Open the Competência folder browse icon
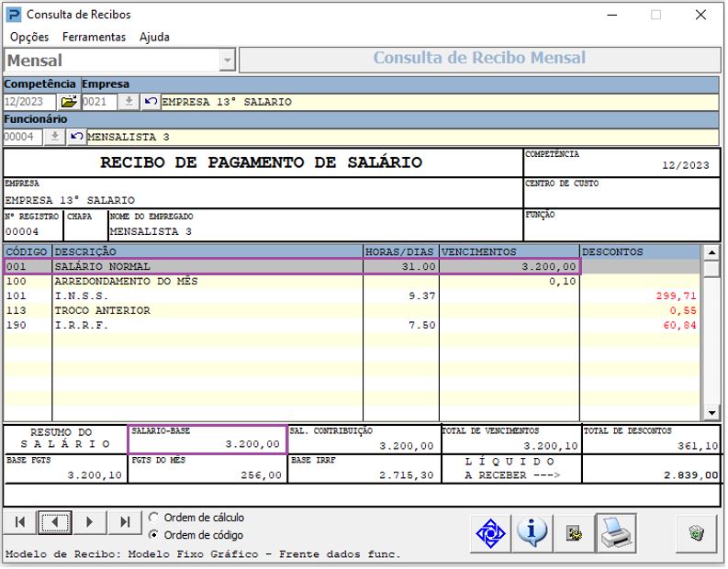The height and width of the screenshot is (569, 728). [x=69, y=101]
